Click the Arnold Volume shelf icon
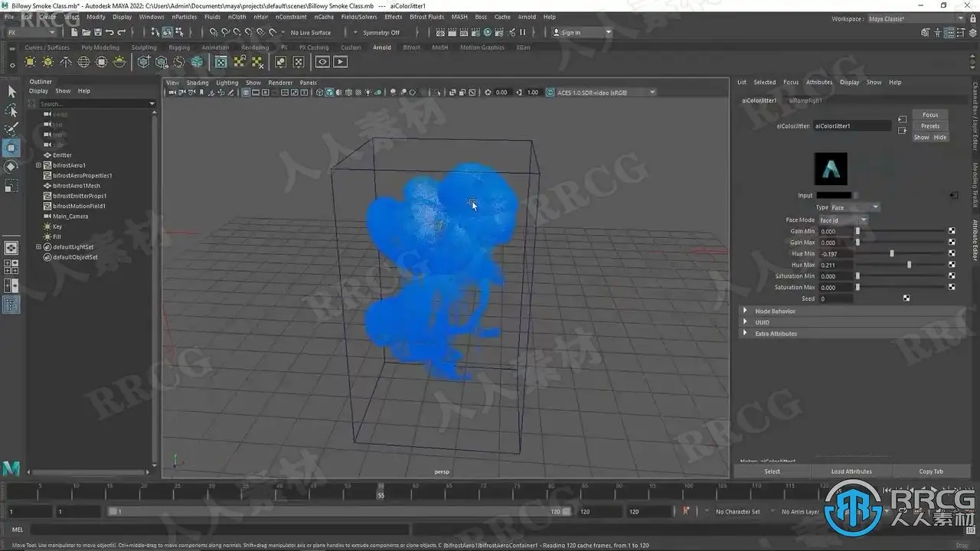980x551 pixels. 197,62
